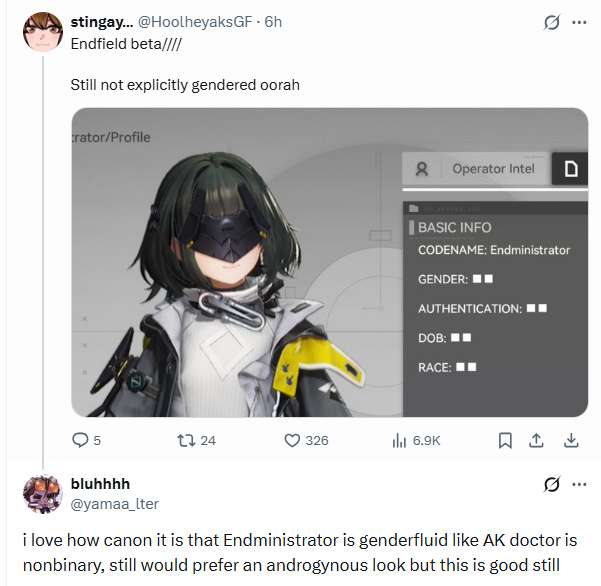Open the share icon on the tweet
This screenshot has height=586, width=601.
coord(536,440)
